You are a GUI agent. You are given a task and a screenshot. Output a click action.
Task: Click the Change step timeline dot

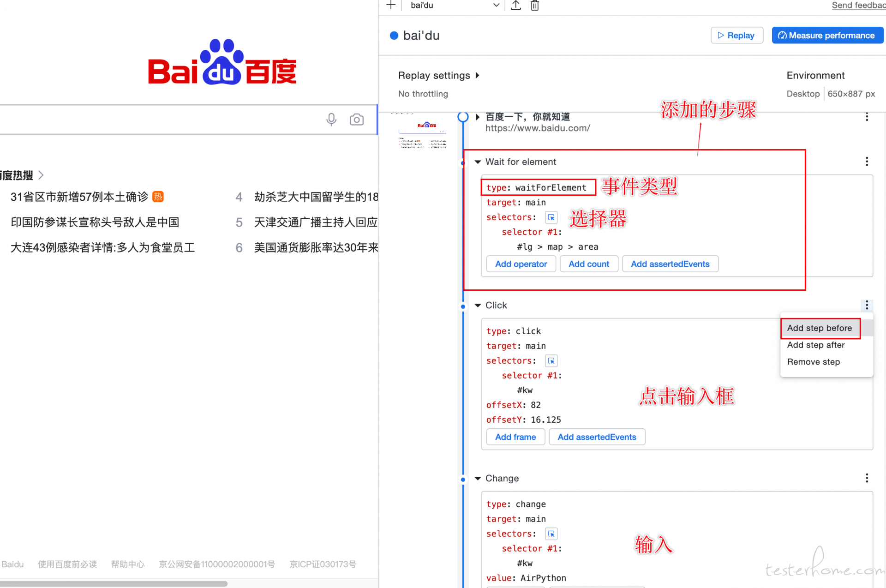pos(463,480)
